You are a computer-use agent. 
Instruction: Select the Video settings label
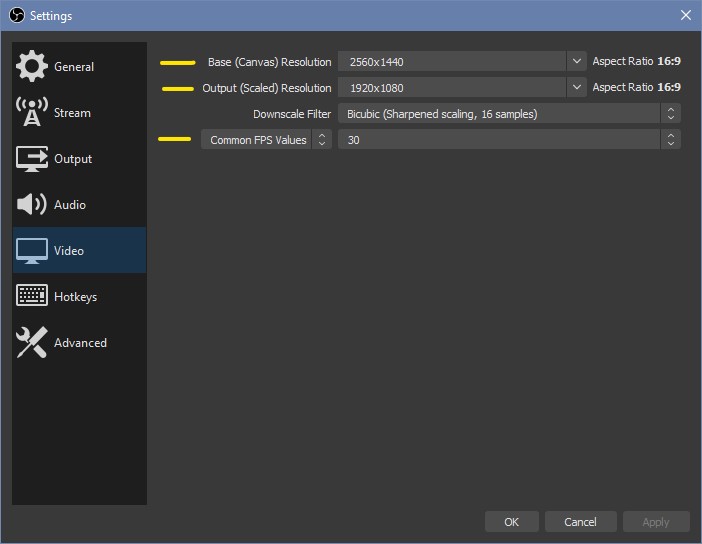pos(69,251)
